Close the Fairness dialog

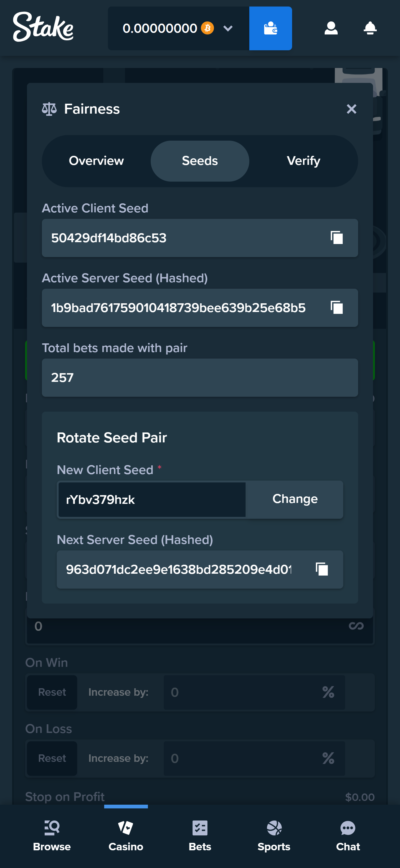(x=351, y=109)
